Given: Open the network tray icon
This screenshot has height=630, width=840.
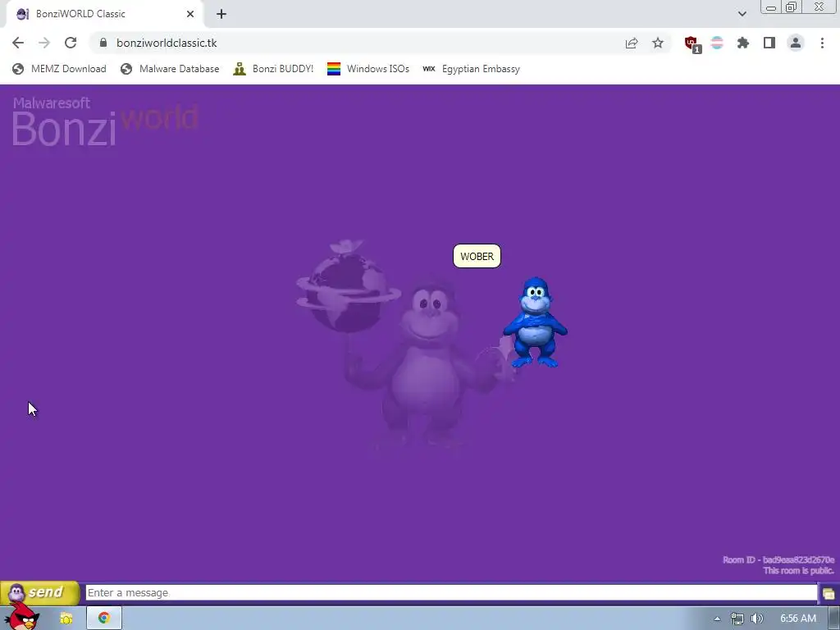Looking at the screenshot, I should (737, 619).
